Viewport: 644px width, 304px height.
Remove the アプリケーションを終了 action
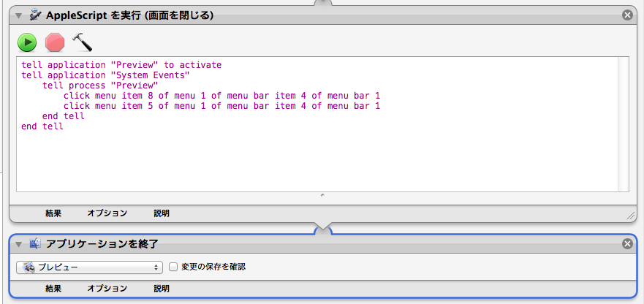[627, 244]
